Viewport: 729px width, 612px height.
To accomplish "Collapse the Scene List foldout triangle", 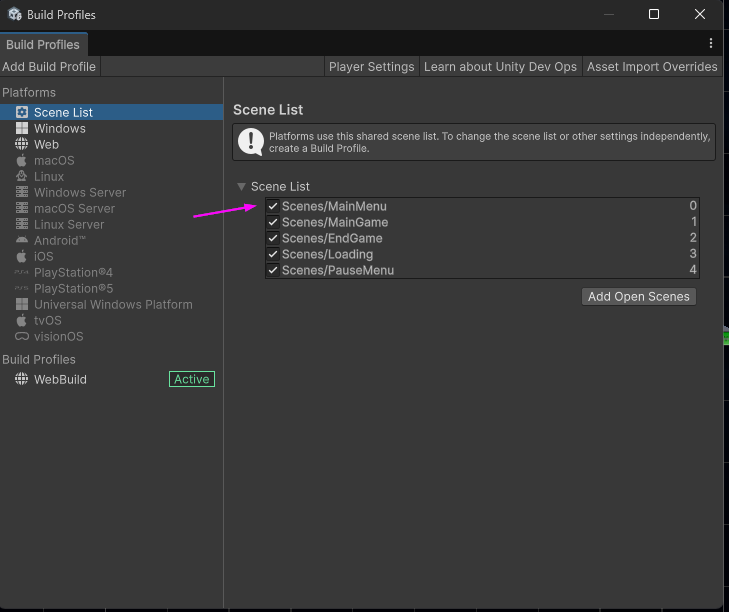I will click(241, 186).
